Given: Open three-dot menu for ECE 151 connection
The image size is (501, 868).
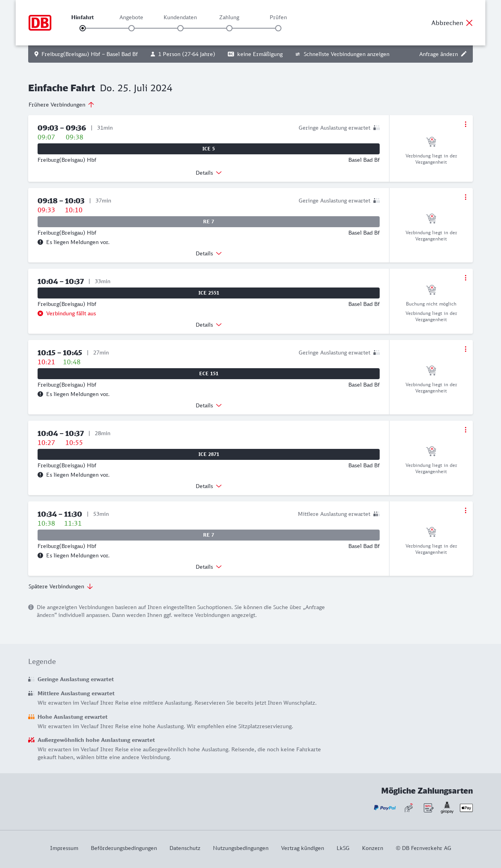Looking at the screenshot, I should [x=465, y=349].
